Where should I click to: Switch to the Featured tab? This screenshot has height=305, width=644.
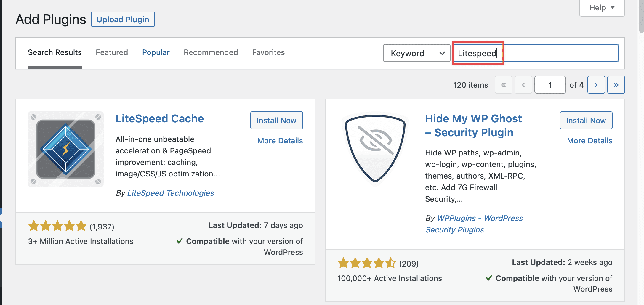coord(112,52)
